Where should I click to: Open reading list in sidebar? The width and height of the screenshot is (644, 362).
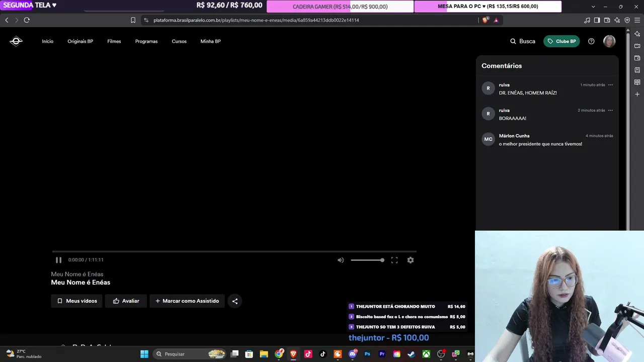click(637, 82)
